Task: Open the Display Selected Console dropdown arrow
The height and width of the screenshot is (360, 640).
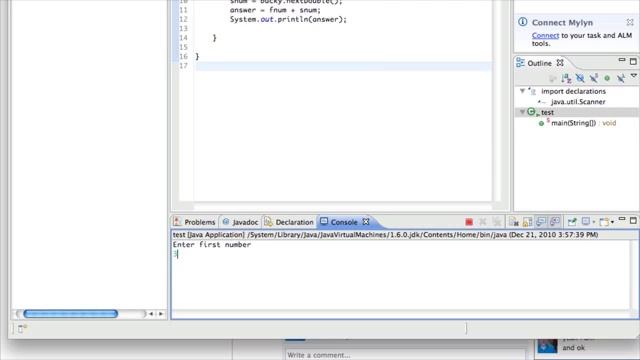Action: coord(594,222)
